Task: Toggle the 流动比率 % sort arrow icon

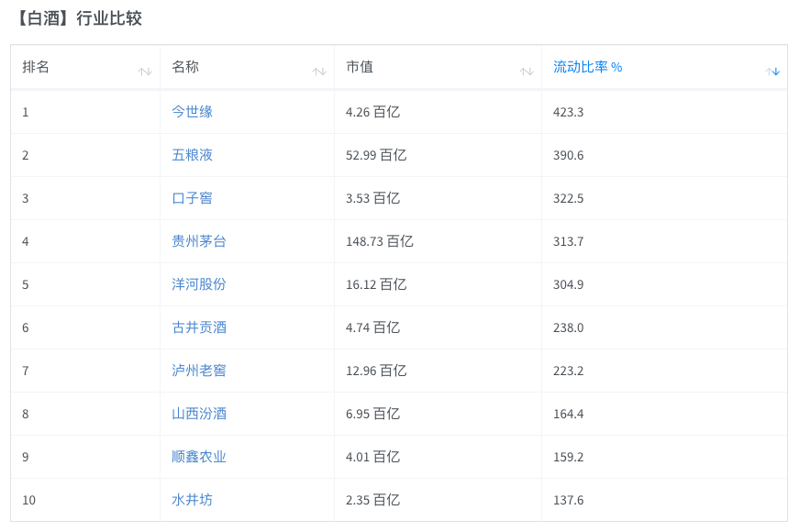Action: pos(772,72)
